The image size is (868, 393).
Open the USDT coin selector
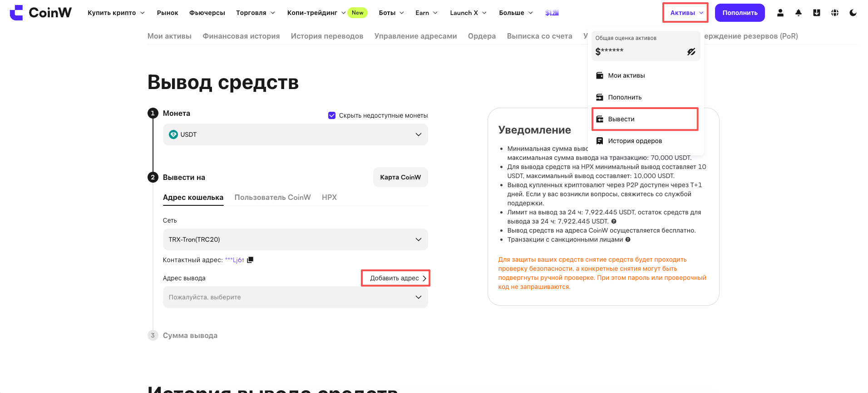pyautogui.click(x=295, y=134)
